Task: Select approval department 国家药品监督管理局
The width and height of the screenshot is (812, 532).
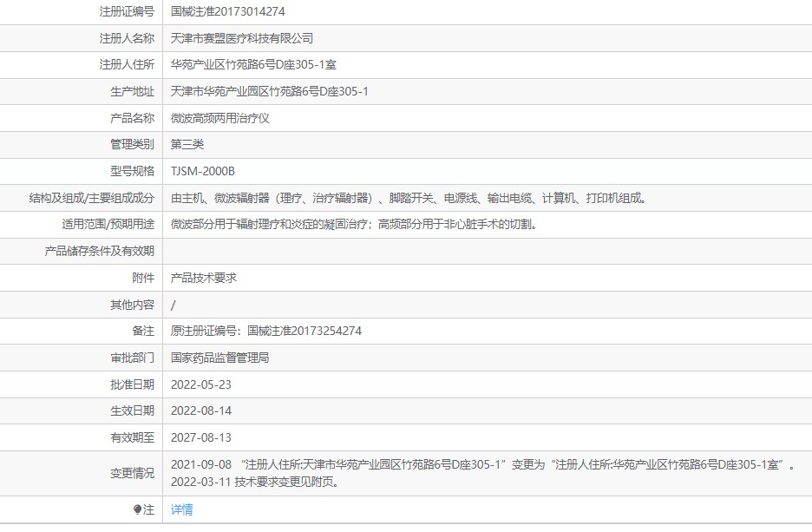Action: pyautogui.click(x=220, y=358)
